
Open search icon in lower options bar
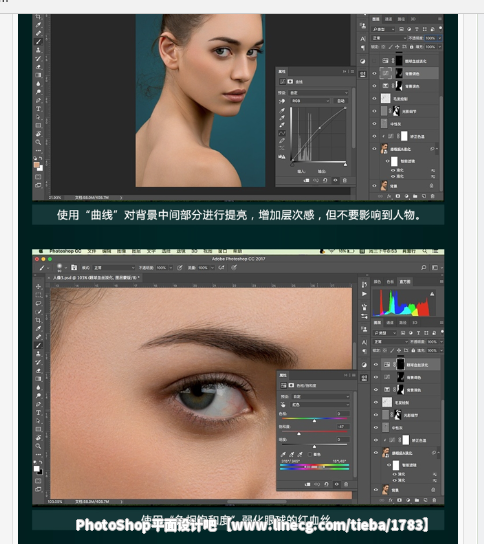pos(424,267)
